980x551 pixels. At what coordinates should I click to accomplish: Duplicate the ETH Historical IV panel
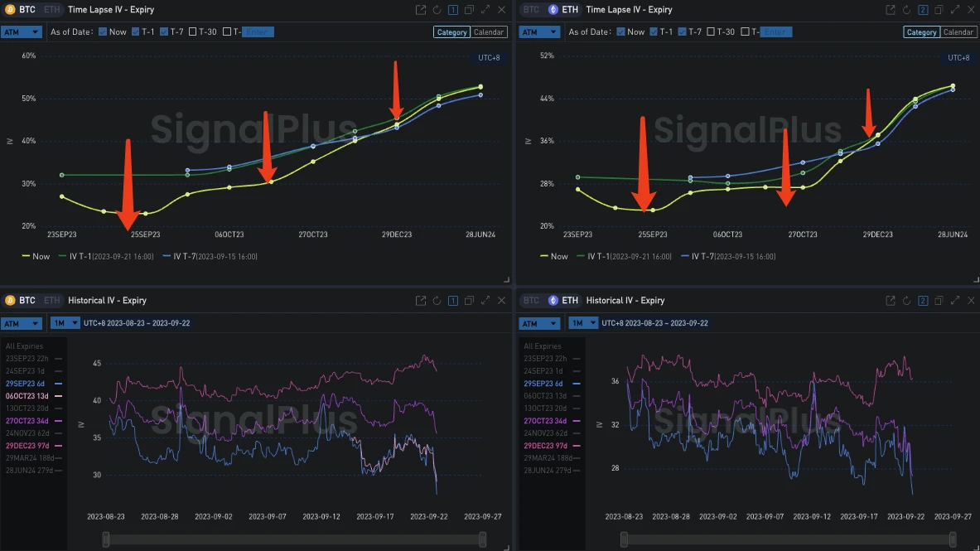pos(939,301)
